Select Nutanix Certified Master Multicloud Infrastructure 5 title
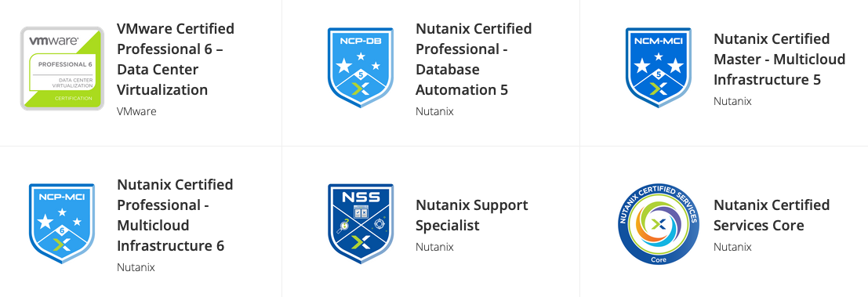Screen dimensions: 868x297 tap(779, 60)
